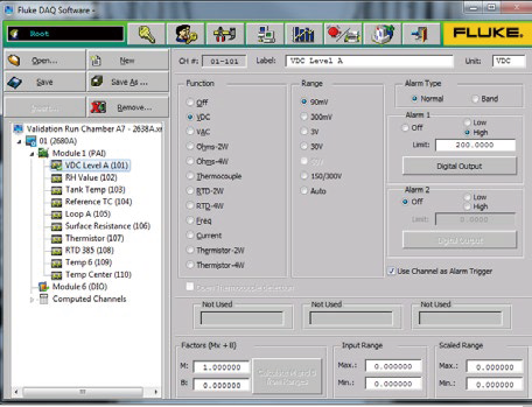Click the Computed Channels calculator icon
This screenshot has width=532, height=407.
(x=44, y=299)
